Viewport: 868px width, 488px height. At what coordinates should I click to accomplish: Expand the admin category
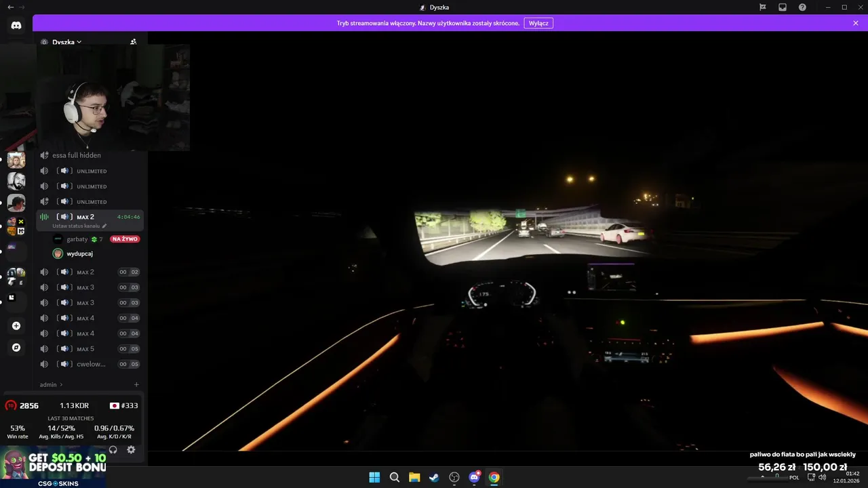pyautogui.click(x=51, y=384)
